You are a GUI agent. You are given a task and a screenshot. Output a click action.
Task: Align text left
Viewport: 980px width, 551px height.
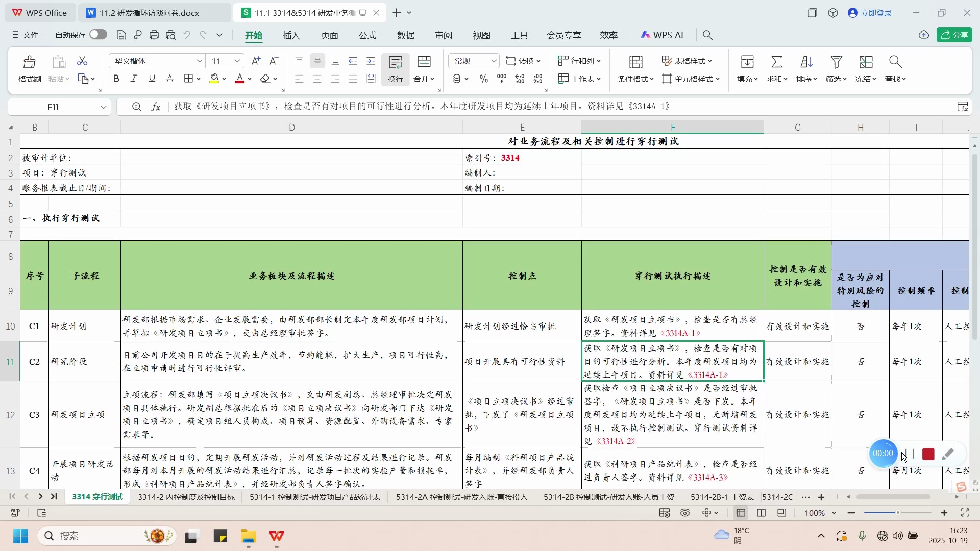(x=299, y=79)
